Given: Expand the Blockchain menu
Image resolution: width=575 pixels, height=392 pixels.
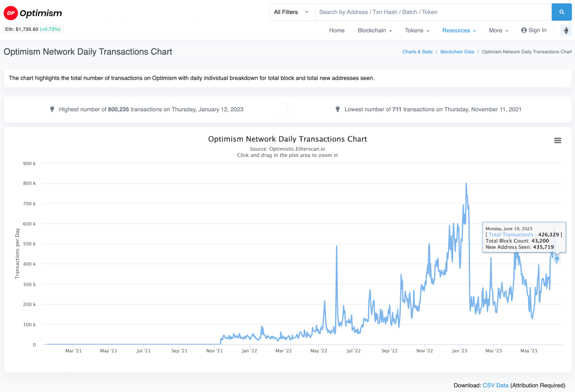Looking at the screenshot, I should pos(375,31).
